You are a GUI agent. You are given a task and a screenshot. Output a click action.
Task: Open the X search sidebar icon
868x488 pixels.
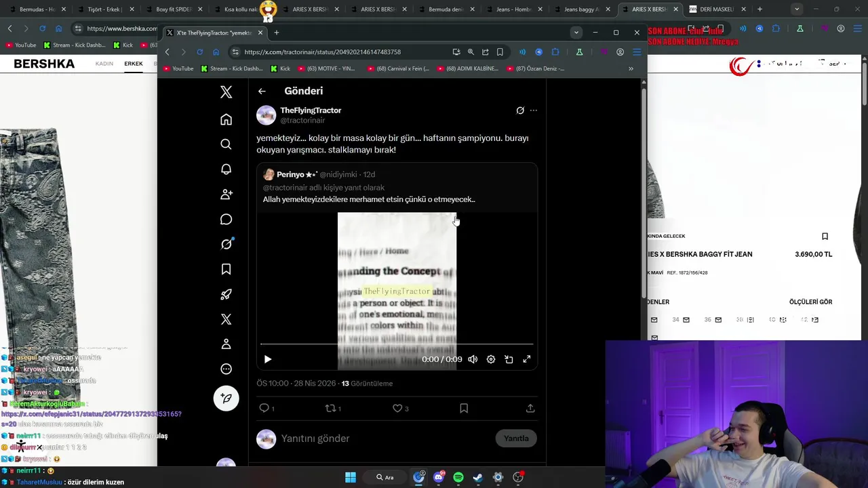(226, 144)
